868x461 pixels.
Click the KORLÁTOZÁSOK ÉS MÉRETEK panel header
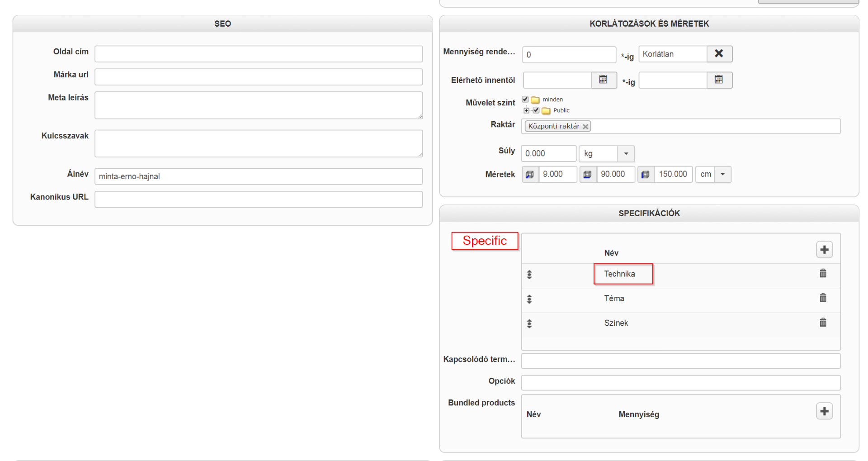pyautogui.click(x=649, y=24)
